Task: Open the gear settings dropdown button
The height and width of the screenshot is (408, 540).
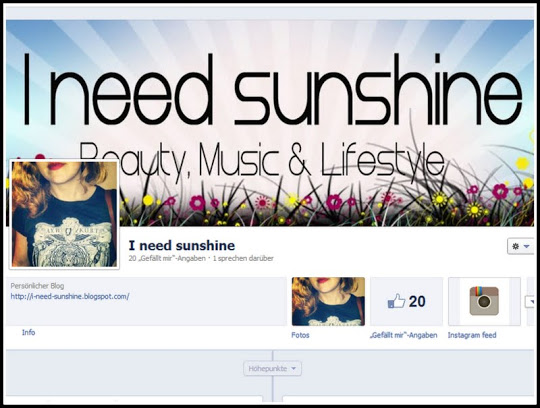Action: click(x=520, y=246)
